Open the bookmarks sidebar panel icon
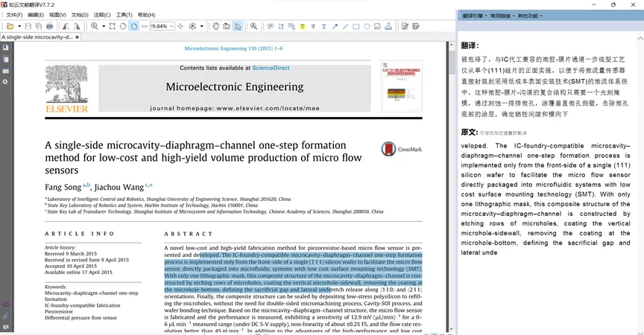Viewport: 644px width, 335px height. 5,47
